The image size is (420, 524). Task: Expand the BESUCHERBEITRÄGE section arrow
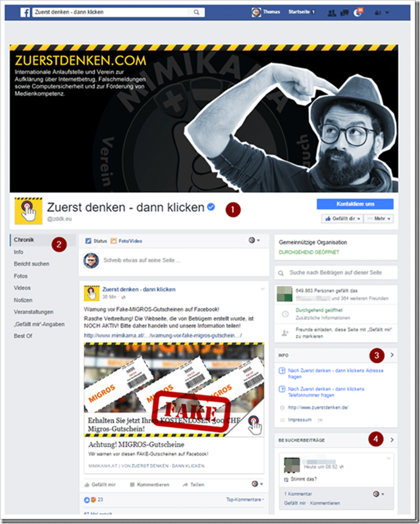pos(392,440)
